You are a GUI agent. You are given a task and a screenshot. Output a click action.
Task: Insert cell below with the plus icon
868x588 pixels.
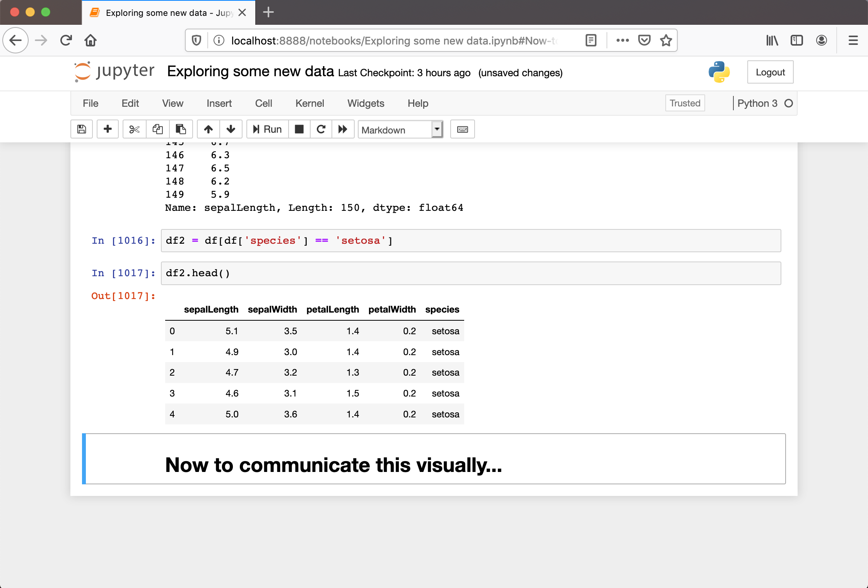coord(108,129)
